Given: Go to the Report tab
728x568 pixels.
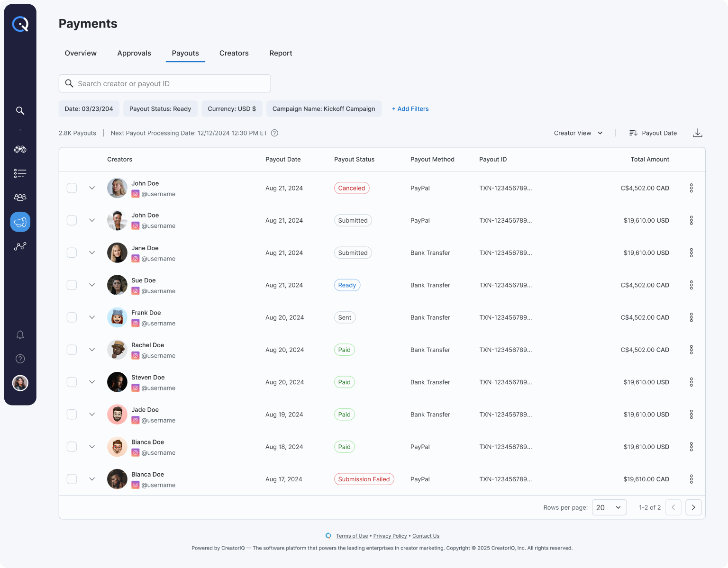Looking at the screenshot, I should pos(281,53).
